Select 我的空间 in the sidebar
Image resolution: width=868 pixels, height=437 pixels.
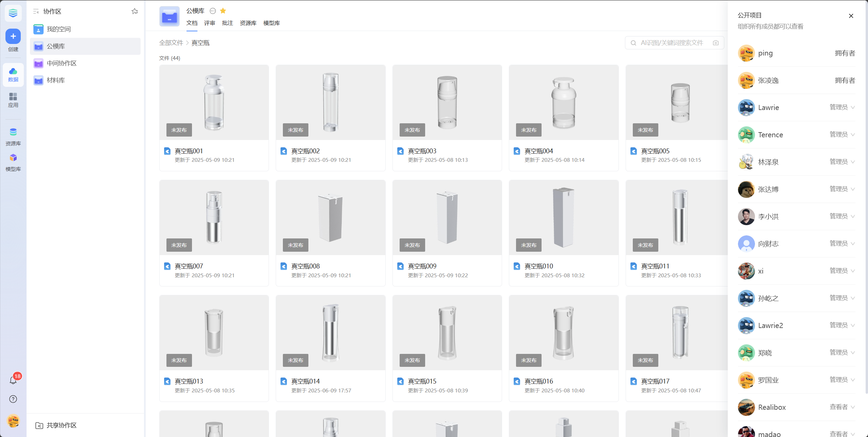click(85, 29)
